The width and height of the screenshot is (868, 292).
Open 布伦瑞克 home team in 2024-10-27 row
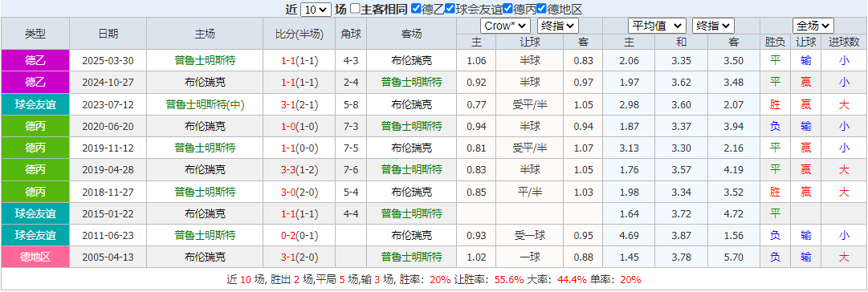tap(205, 83)
